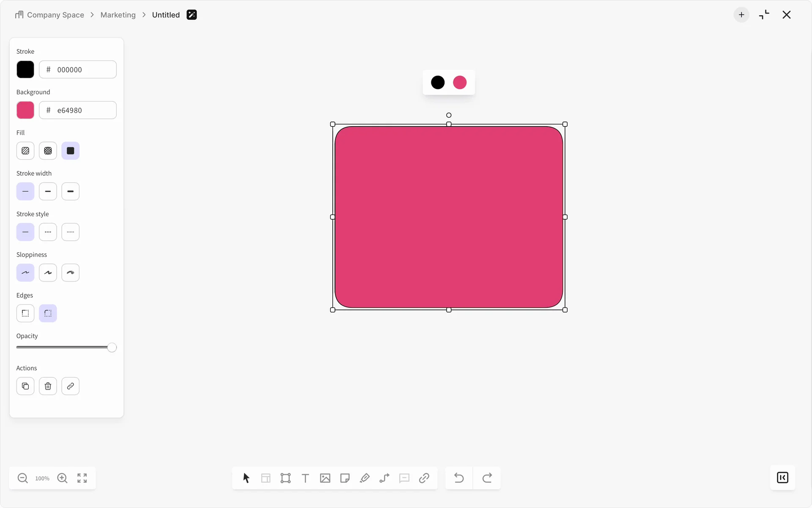Go to Company Space breadcrumb
This screenshot has width=812, height=508.
[55, 15]
